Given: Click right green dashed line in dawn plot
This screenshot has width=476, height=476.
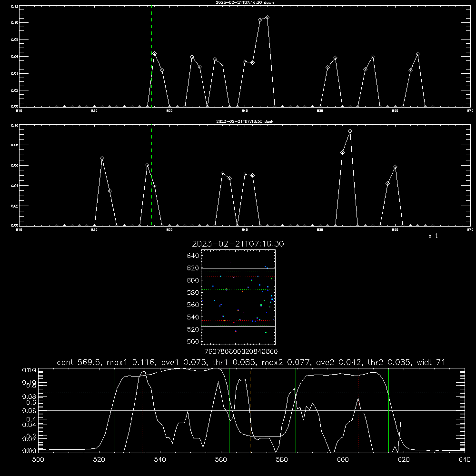Looking at the screenshot, I should 263,56.
